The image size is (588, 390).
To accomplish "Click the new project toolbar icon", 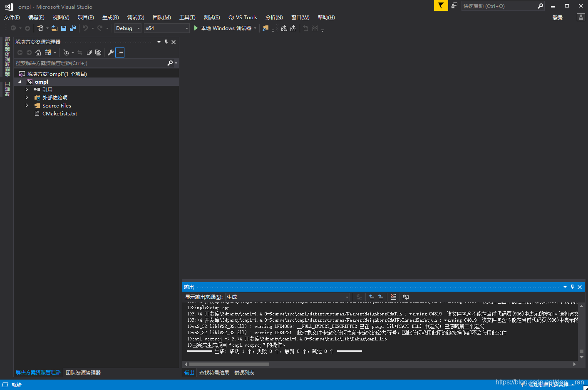I will tap(40, 28).
